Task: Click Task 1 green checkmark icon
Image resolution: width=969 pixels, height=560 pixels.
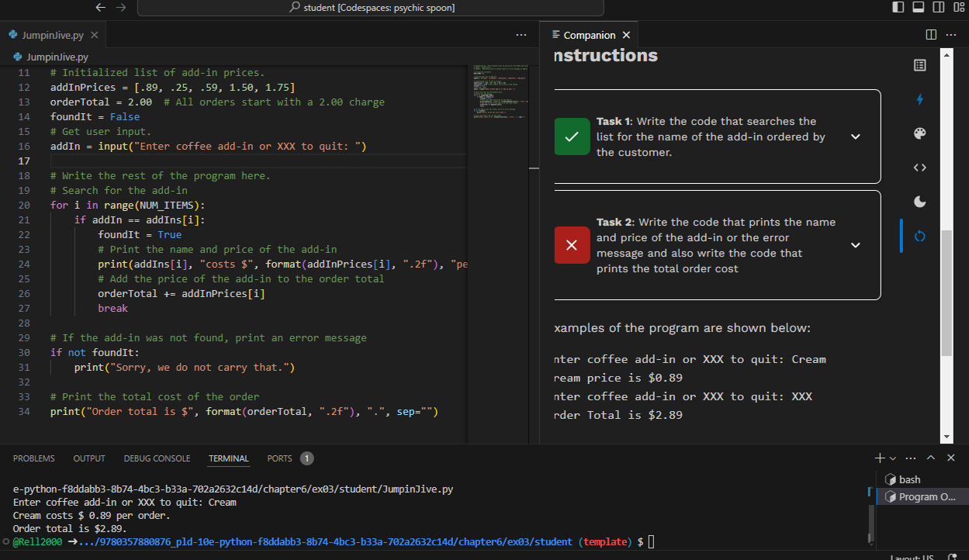Action: pos(572,137)
